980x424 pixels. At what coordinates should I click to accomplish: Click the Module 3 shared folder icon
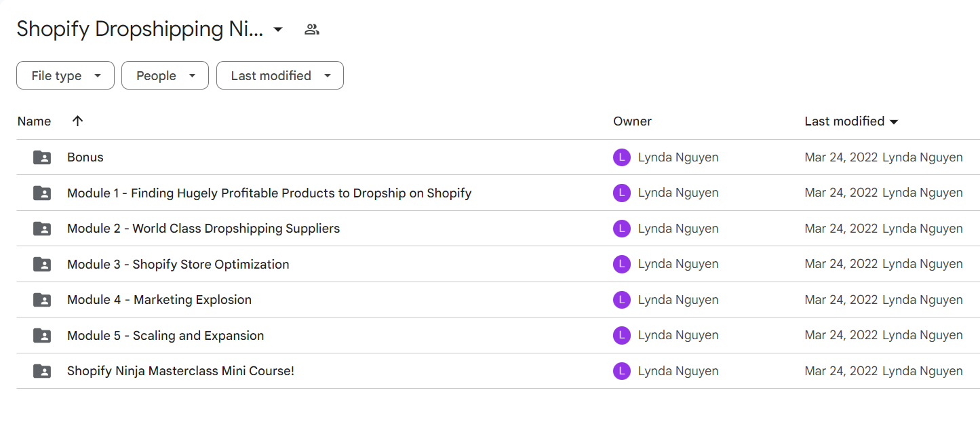coord(42,264)
